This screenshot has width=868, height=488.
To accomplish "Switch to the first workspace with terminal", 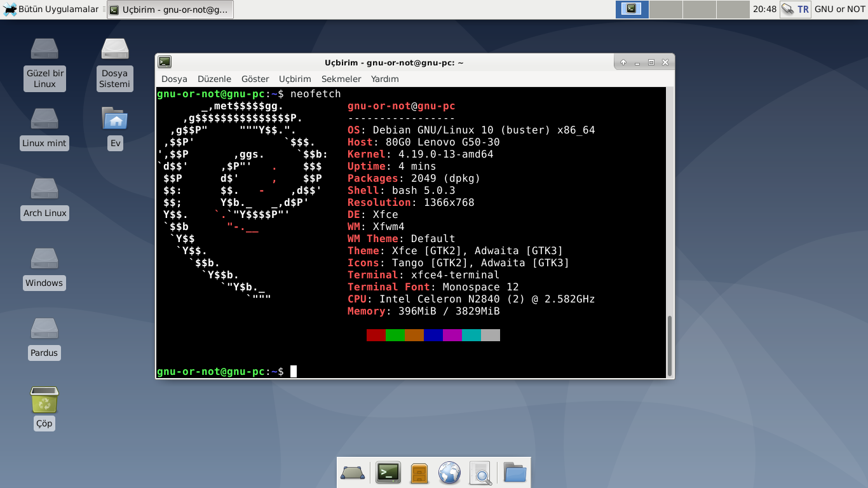I will [632, 9].
